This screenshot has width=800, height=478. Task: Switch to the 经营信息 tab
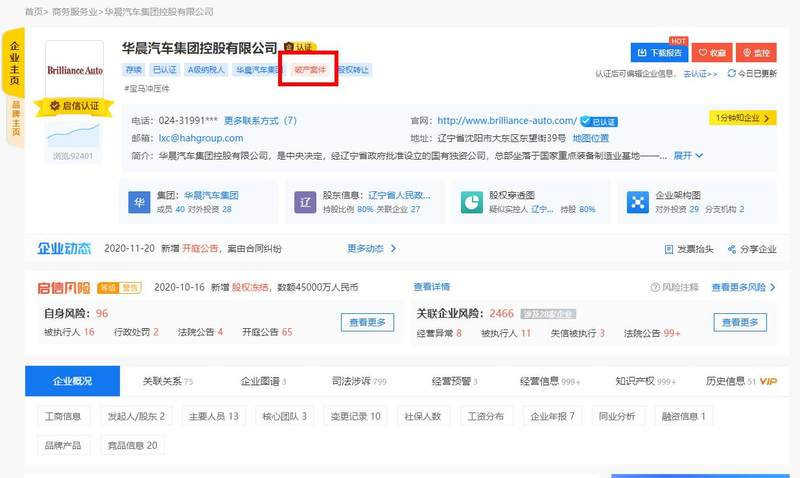coord(550,381)
